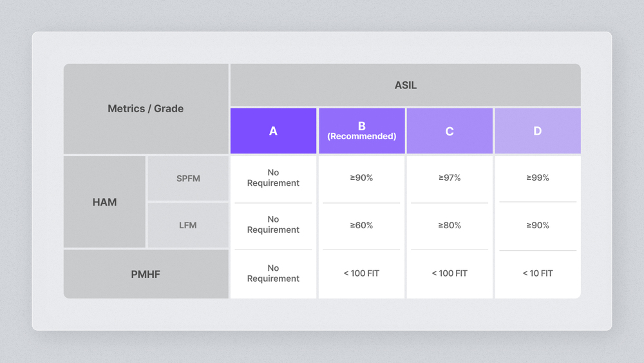Select the ASIL top header cell
This screenshot has width=644, height=363.
click(x=405, y=85)
